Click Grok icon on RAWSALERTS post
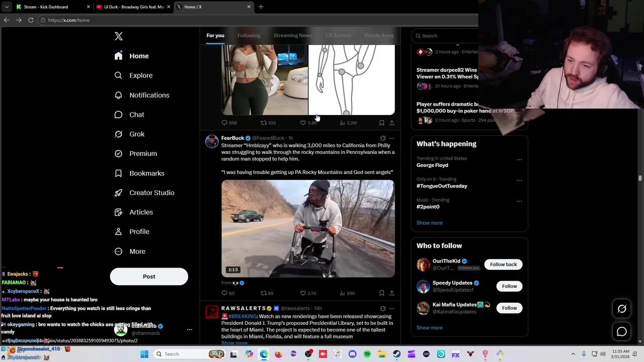Screen dimensions: 644x362 383,308
